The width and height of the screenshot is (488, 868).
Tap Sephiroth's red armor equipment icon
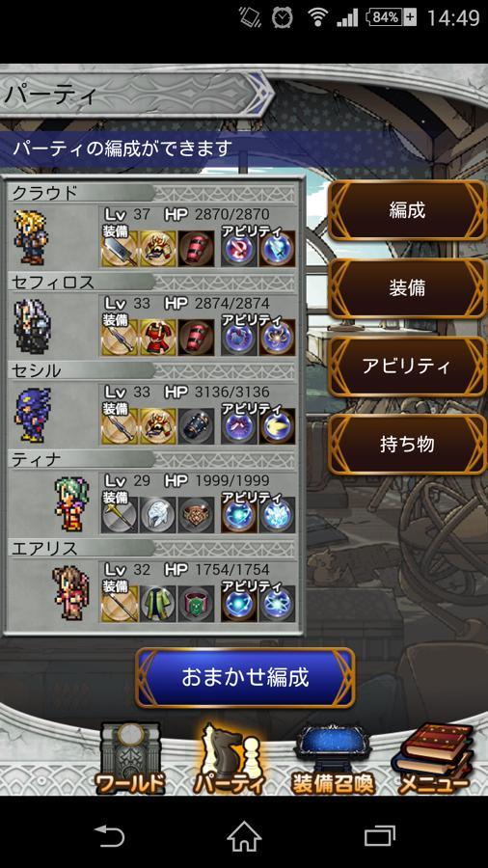pos(157,338)
